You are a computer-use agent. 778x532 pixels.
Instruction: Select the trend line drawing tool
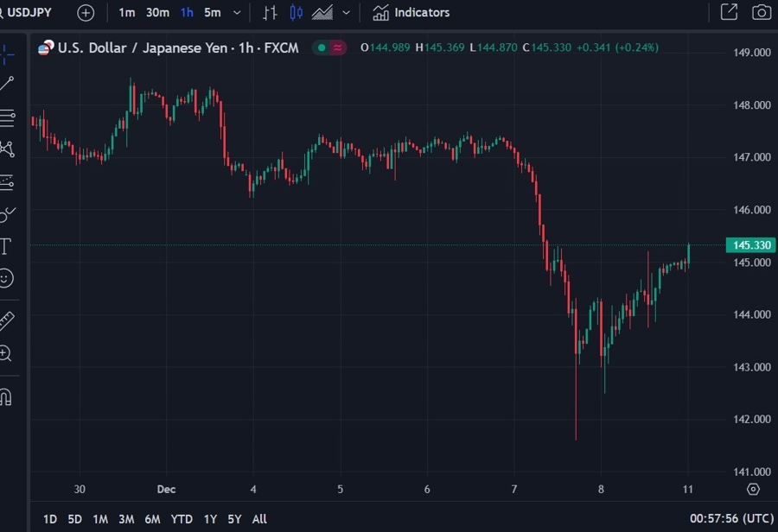coord(6,84)
